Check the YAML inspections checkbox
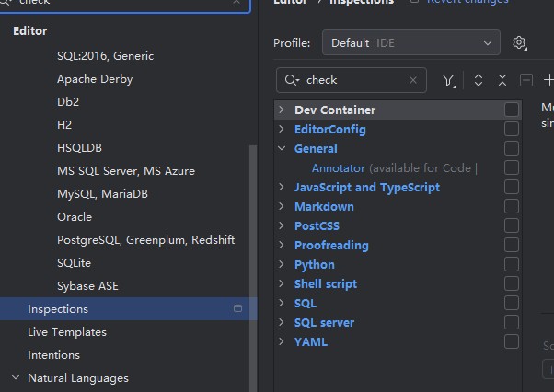This screenshot has width=554, height=392. coord(512,342)
